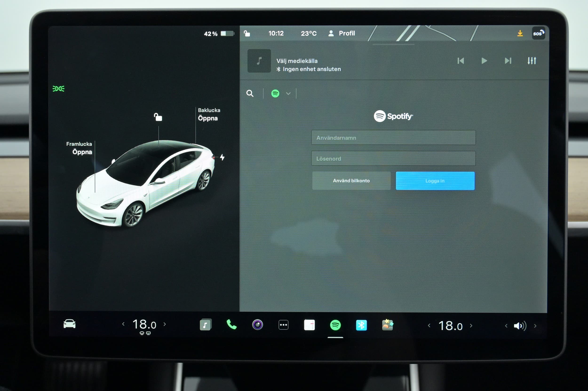Tap 'Välj mediekälla' media source text
Screen dimensions: 588x391
coord(297,61)
